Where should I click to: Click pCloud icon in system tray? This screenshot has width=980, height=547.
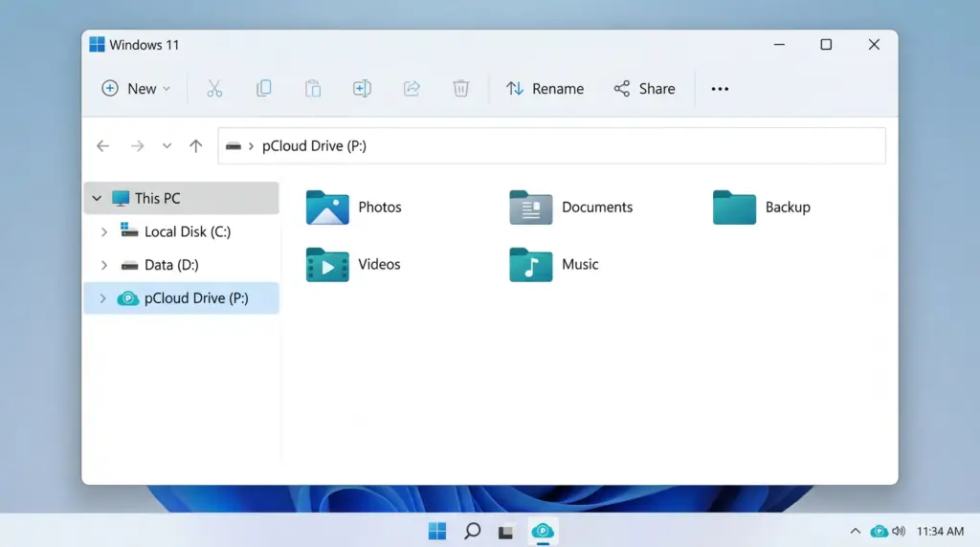coord(879,531)
